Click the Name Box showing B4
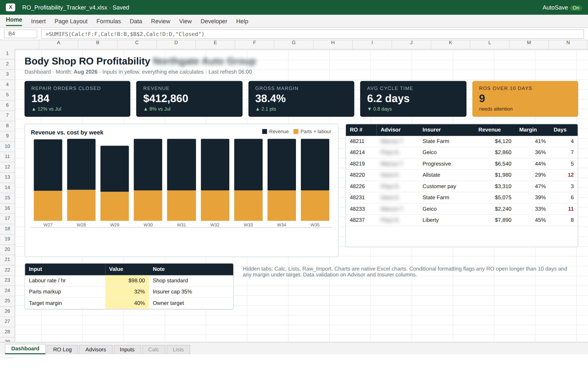This screenshot has width=588, height=368. (21, 34)
